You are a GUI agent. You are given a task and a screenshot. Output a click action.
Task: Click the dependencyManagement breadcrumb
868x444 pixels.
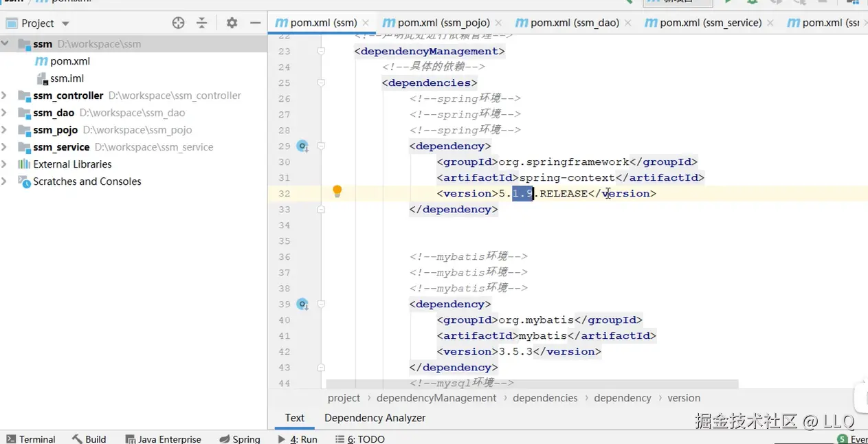click(436, 398)
